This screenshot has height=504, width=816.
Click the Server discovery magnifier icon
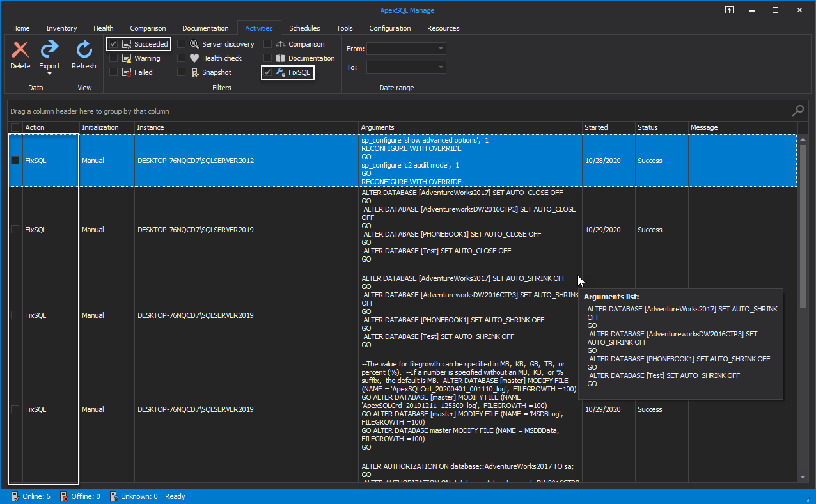tap(194, 44)
